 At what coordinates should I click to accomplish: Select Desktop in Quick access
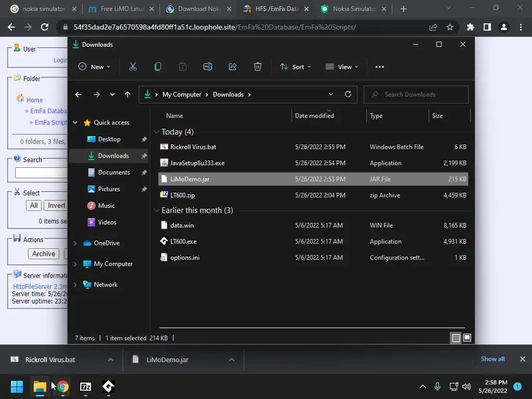click(109, 139)
